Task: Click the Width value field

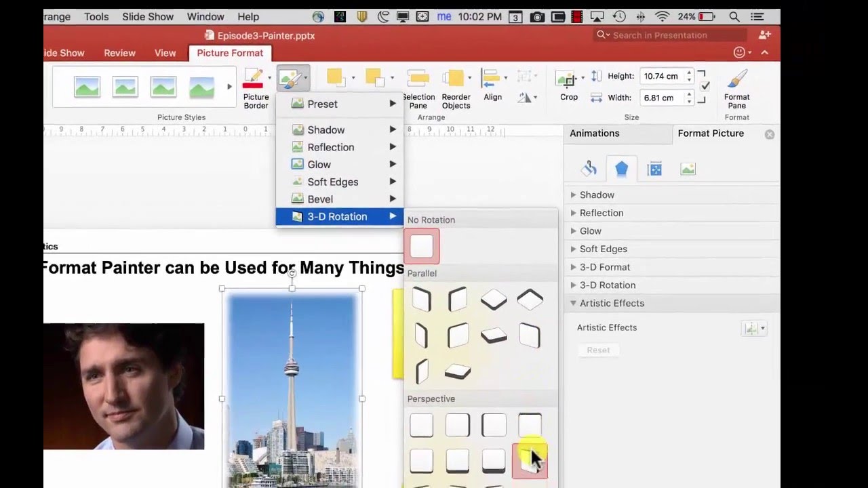Action: pyautogui.click(x=662, y=98)
